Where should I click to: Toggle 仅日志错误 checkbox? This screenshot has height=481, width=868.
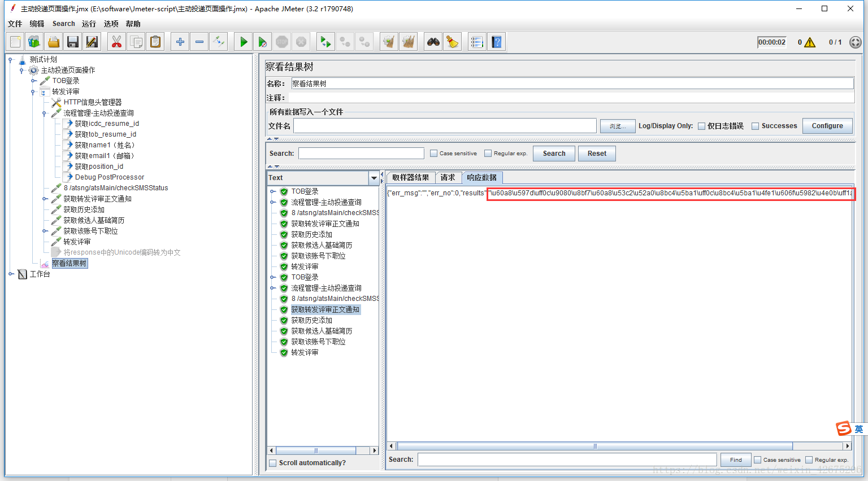[x=701, y=126]
